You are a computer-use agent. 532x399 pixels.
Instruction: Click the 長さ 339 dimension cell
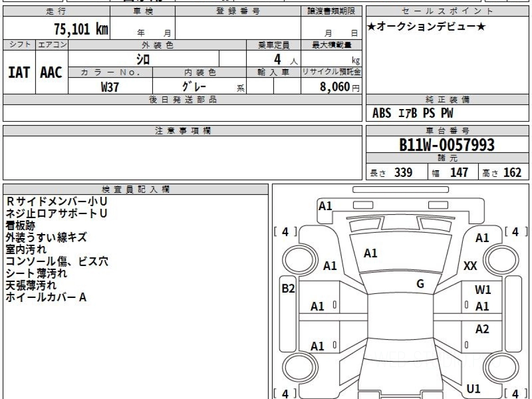397,172
